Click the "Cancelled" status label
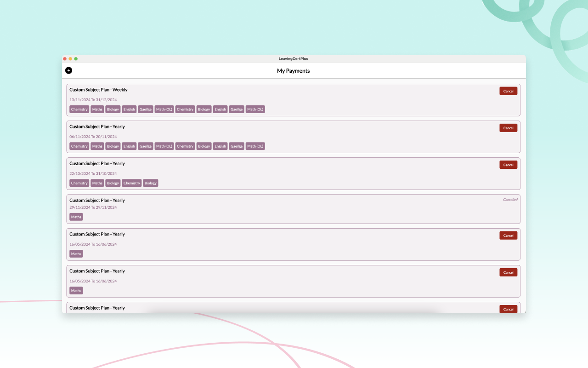The height and width of the screenshot is (368, 588). coord(510,200)
